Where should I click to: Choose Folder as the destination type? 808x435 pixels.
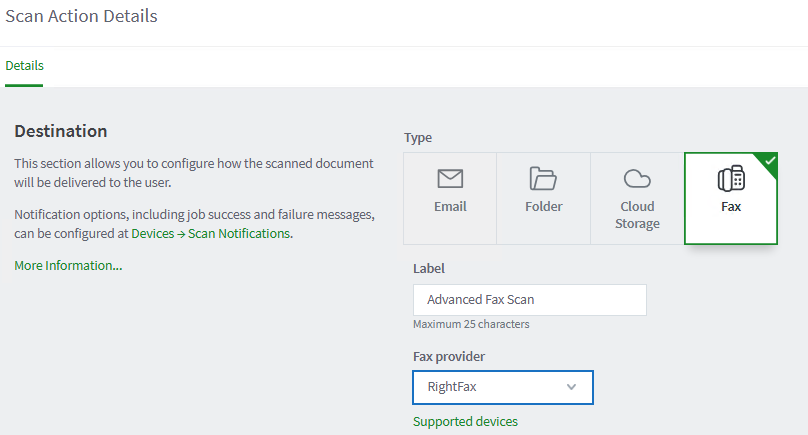543,198
